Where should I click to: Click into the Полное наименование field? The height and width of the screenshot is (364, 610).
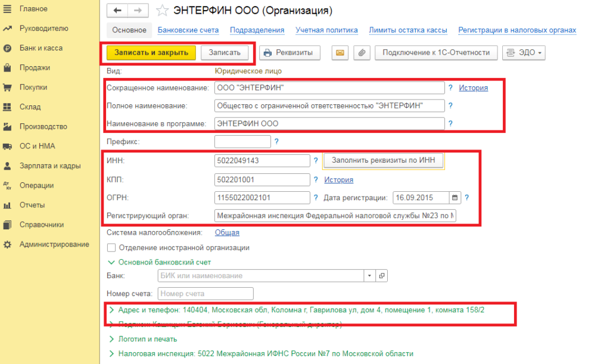click(x=329, y=106)
